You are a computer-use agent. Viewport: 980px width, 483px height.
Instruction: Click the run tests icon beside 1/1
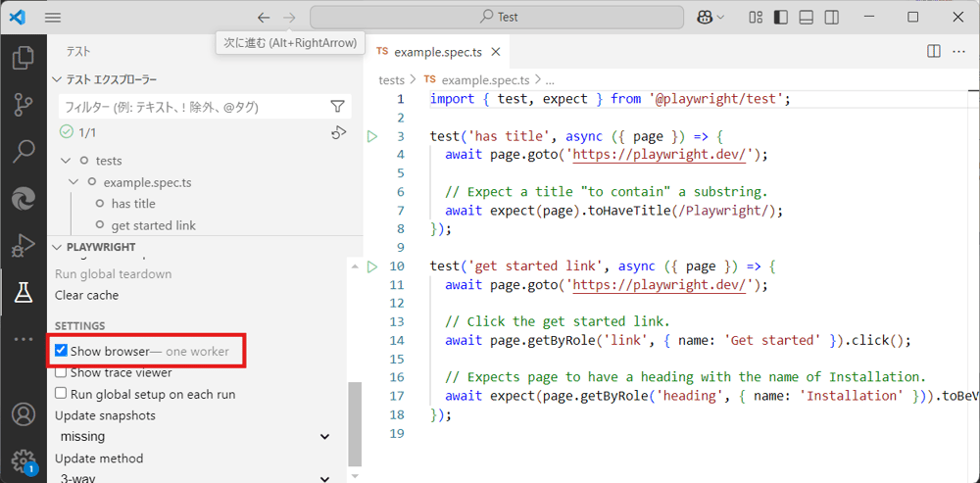click(x=338, y=132)
